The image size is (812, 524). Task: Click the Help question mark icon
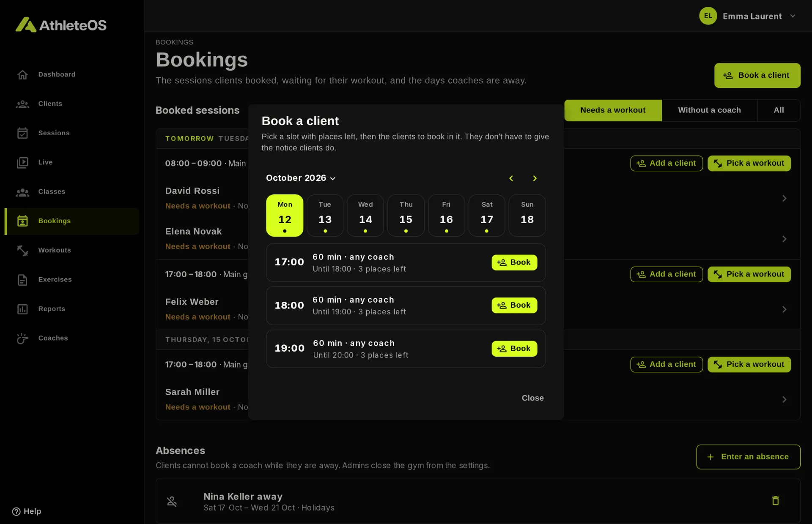[x=16, y=511]
